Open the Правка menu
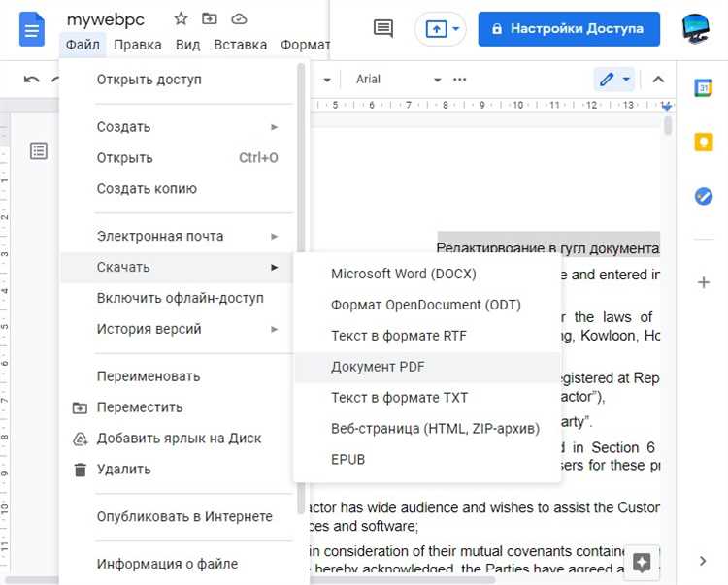The height and width of the screenshot is (585, 728). click(138, 45)
